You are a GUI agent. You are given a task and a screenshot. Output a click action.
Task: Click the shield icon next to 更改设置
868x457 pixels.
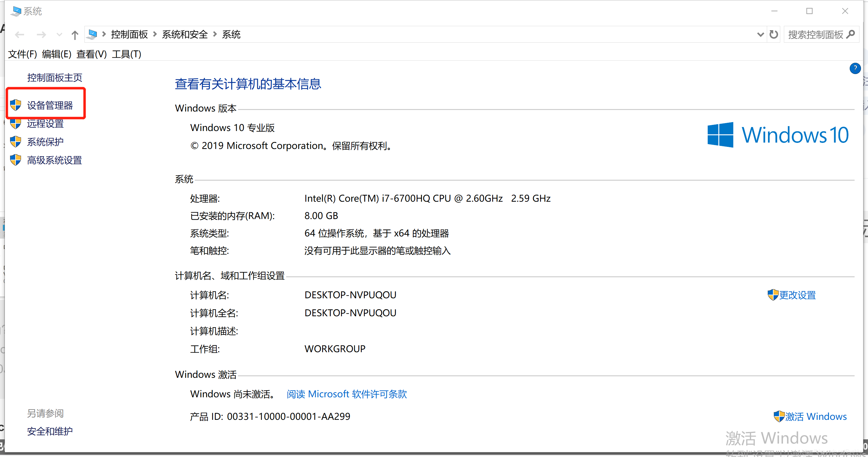tap(773, 295)
